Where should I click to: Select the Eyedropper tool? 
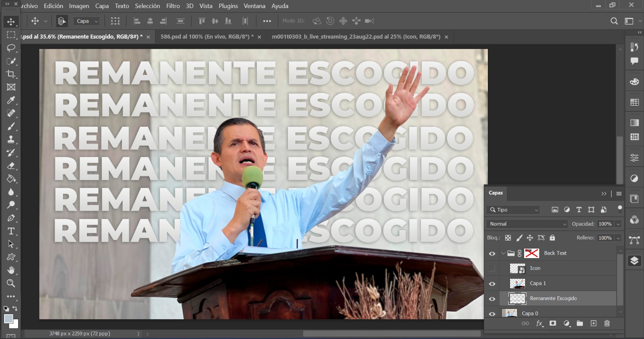tap(11, 100)
